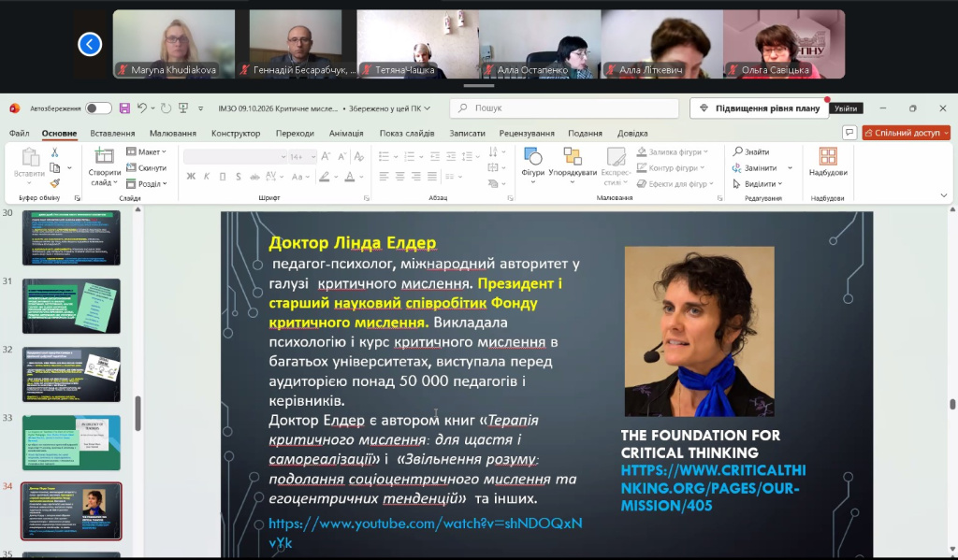Toggle text shadow (S)
This screenshot has height=560, width=958.
pos(239,177)
